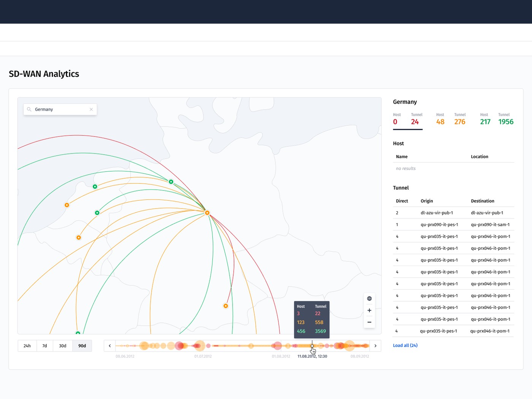Go to next timeline period
This screenshot has width=532, height=399.
click(375, 346)
